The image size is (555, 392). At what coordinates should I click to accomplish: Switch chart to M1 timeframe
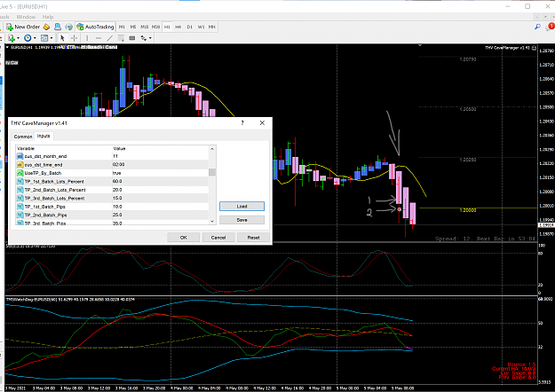pos(122,27)
